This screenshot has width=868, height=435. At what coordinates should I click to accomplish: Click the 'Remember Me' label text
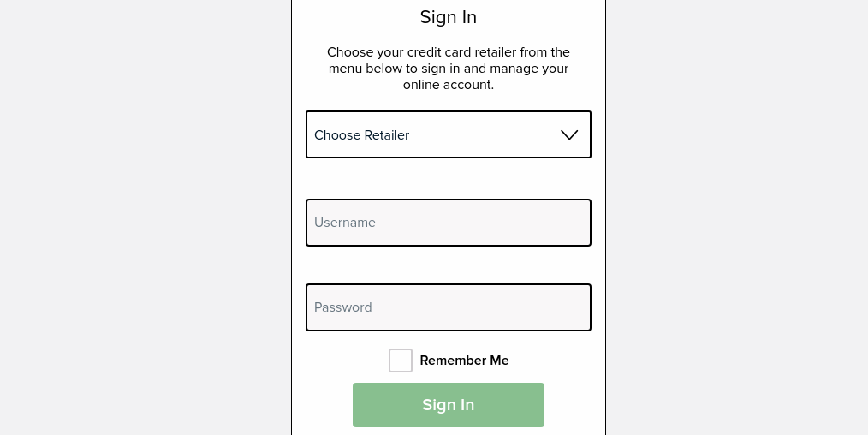coord(464,361)
